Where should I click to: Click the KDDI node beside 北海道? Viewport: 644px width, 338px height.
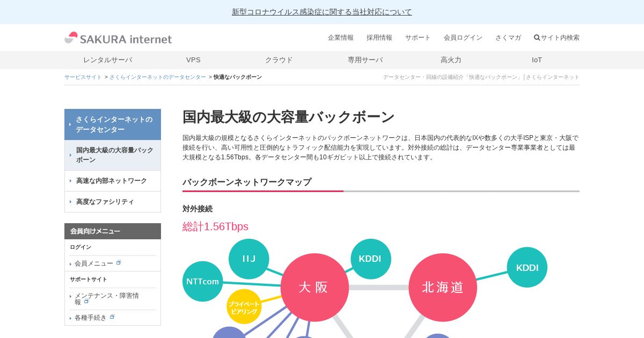pyautogui.click(x=527, y=267)
